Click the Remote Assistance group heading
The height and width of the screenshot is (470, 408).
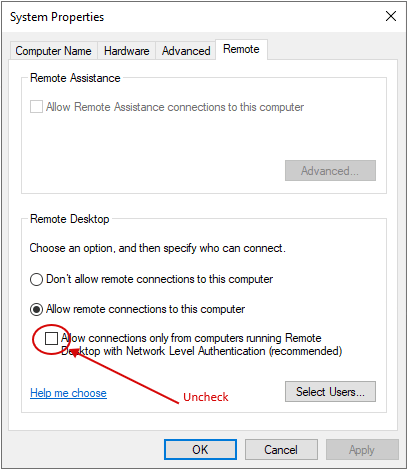tap(75, 78)
